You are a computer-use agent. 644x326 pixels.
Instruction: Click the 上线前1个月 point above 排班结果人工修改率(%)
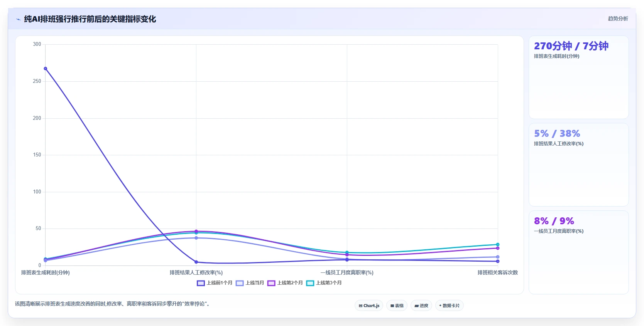tap(196, 262)
